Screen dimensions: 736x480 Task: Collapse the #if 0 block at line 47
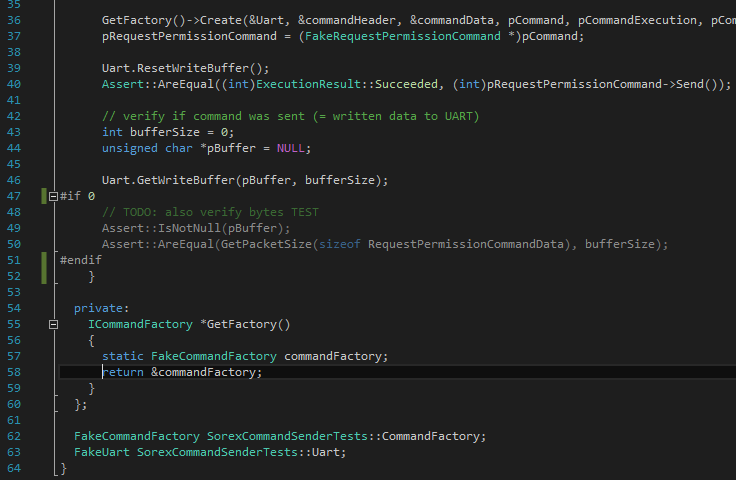click(x=54, y=197)
